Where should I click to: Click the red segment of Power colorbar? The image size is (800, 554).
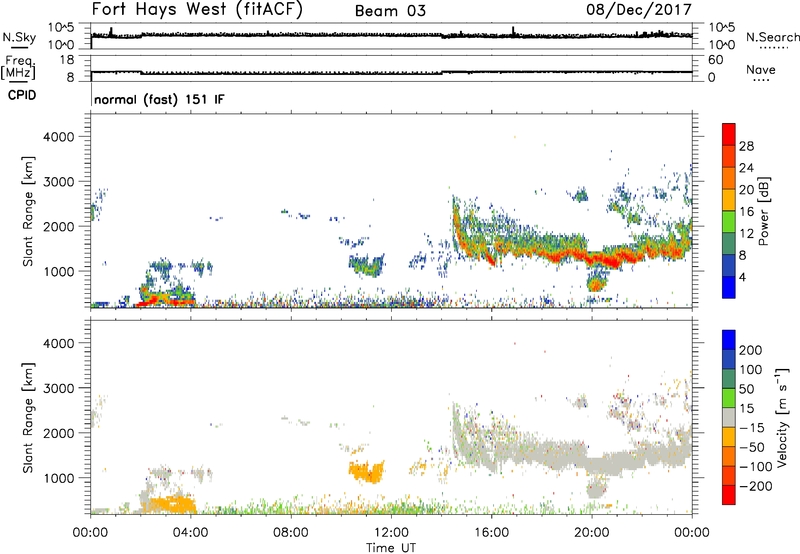click(x=729, y=134)
